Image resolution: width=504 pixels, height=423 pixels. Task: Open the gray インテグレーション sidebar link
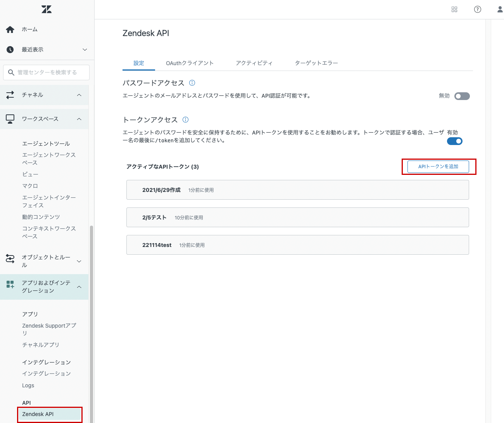tap(47, 374)
